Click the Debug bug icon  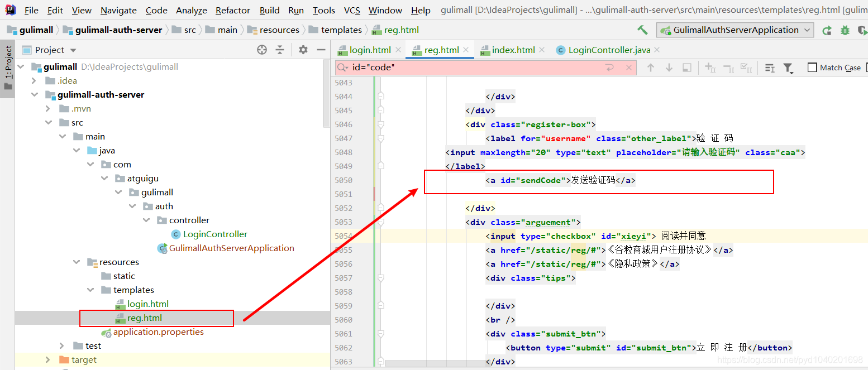845,30
